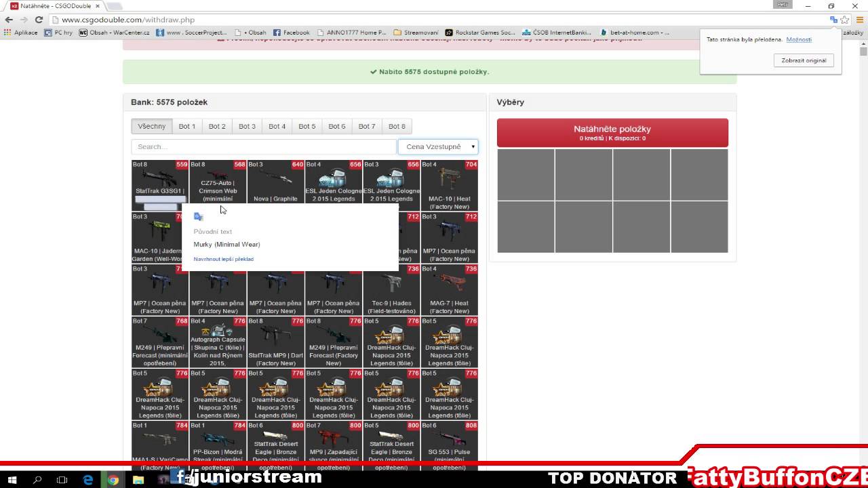
Task: Click Navrhnout lepší překlad link
Action: coord(224,259)
